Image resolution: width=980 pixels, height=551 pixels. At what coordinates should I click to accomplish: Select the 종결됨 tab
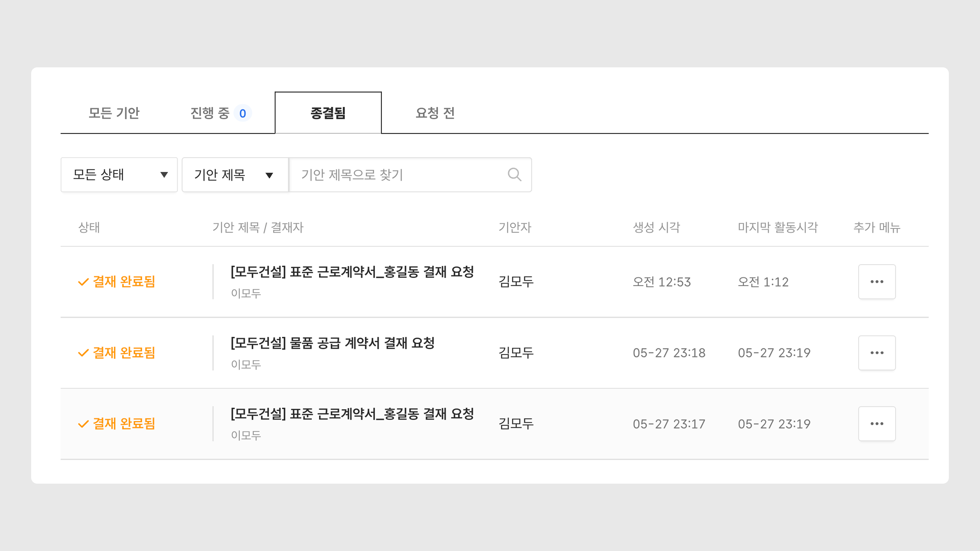click(328, 113)
